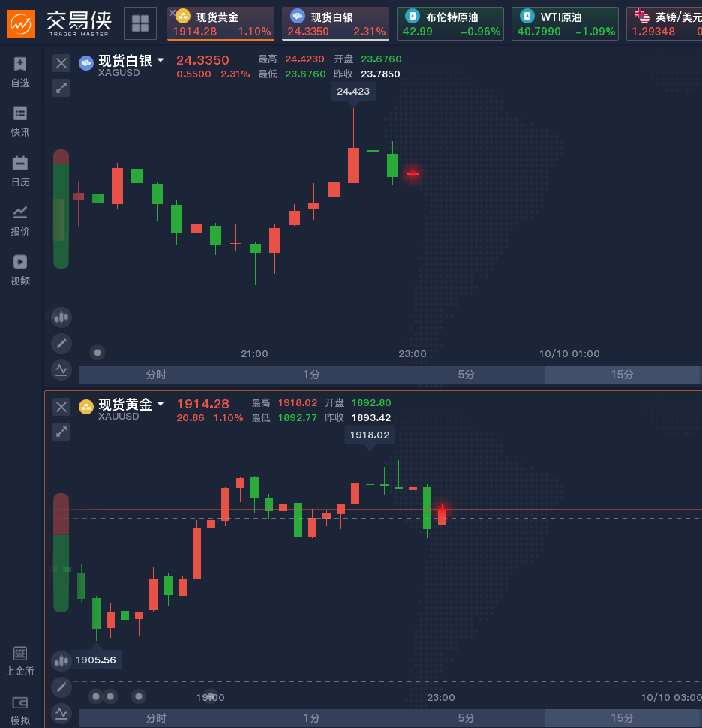Open 快讯 news flash in sidebar

tap(20, 122)
